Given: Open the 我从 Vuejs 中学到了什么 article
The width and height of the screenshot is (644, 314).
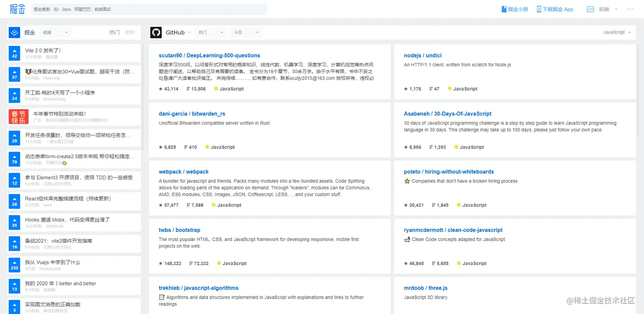Looking at the screenshot, I should click(52, 262).
